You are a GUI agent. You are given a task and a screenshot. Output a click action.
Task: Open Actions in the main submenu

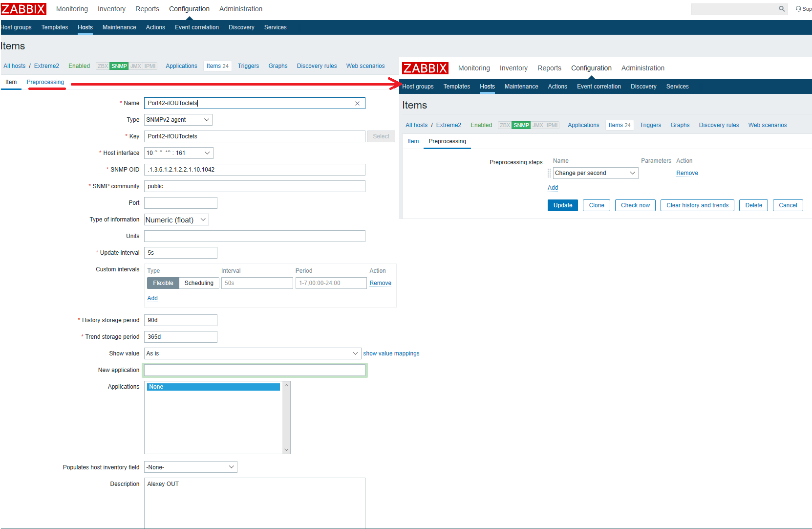155,27
